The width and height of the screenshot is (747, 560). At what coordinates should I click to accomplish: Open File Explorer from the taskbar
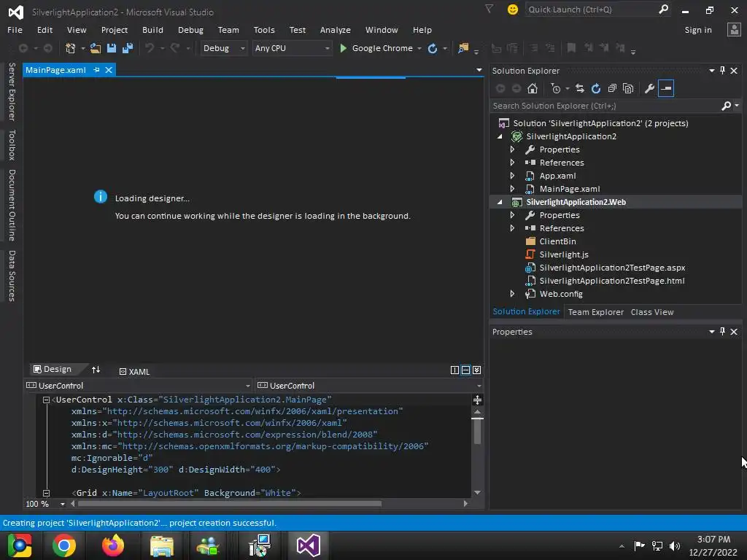coord(162,545)
